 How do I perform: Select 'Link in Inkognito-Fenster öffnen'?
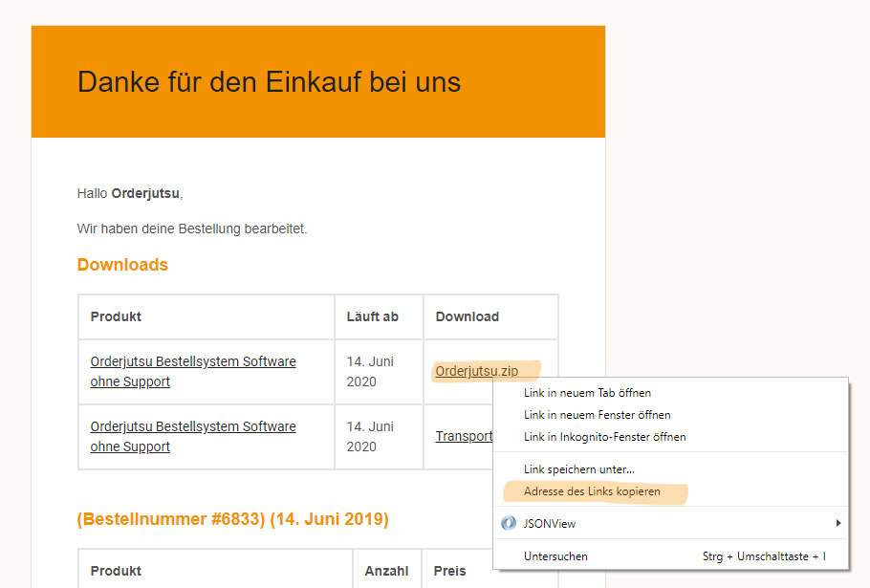[670, 437]
